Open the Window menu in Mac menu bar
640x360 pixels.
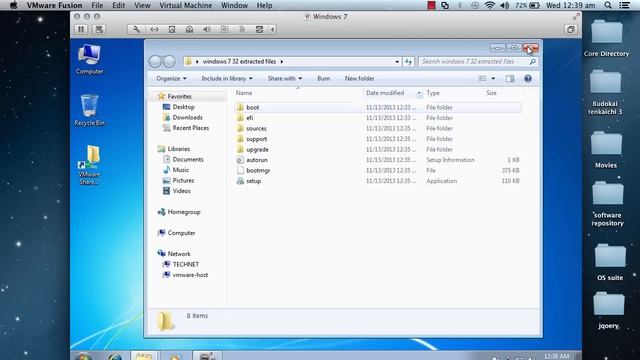[x=234, y=5]
